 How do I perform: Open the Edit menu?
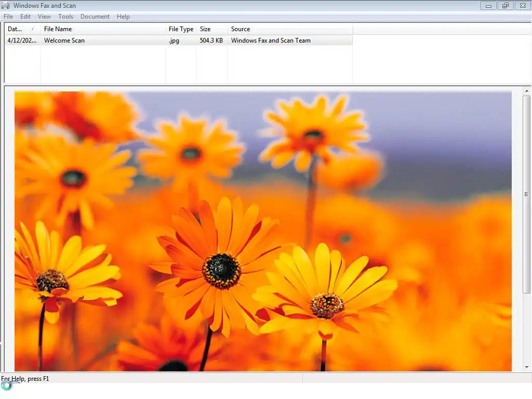coord(25,17)
